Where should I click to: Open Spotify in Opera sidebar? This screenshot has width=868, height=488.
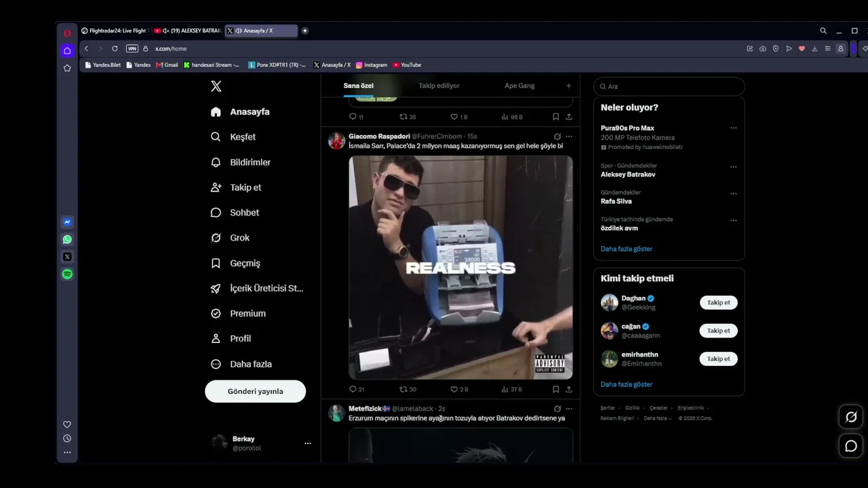click(x=67, y=274)
